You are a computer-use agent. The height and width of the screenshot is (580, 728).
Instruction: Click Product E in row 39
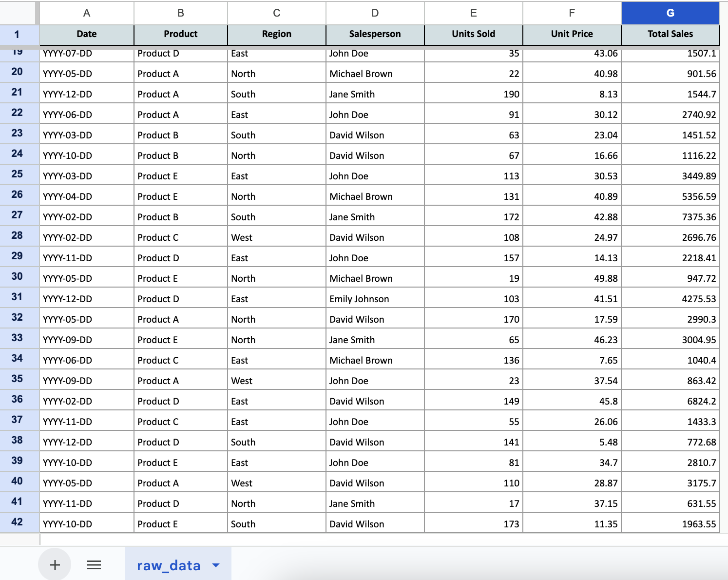[181, 463]
